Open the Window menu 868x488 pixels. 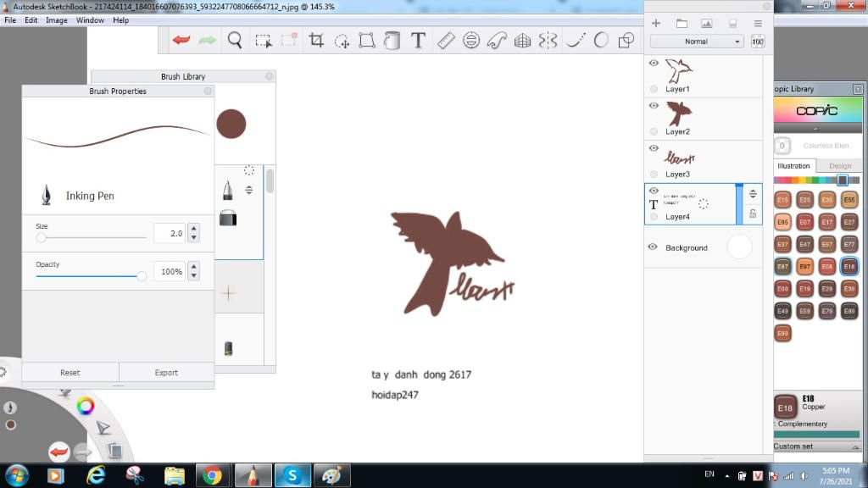click(x=90, y=20)
